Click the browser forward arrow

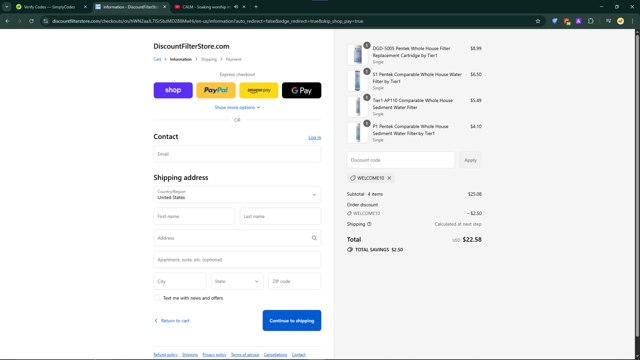(x=19, y=21)
